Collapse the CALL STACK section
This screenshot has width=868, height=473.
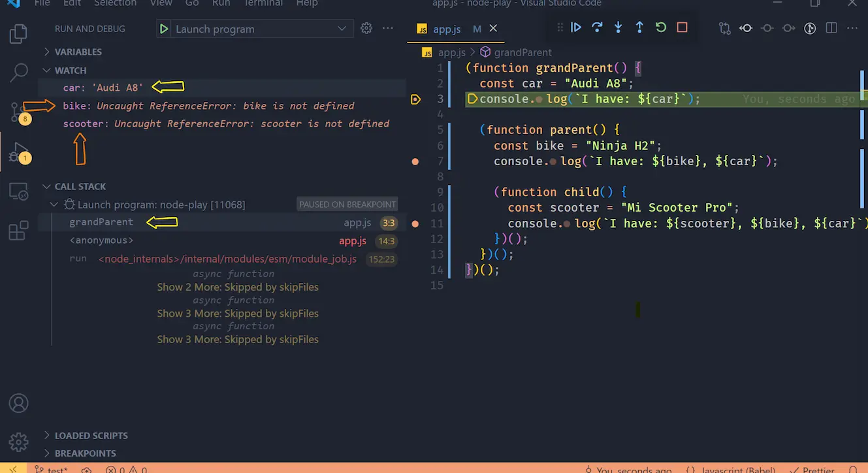(80, 186)
